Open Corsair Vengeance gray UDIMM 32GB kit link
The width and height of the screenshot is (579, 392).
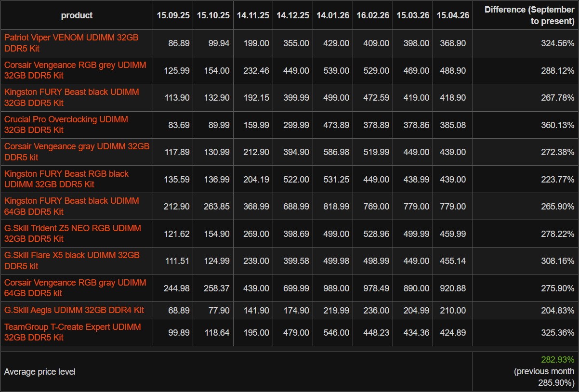77,152
